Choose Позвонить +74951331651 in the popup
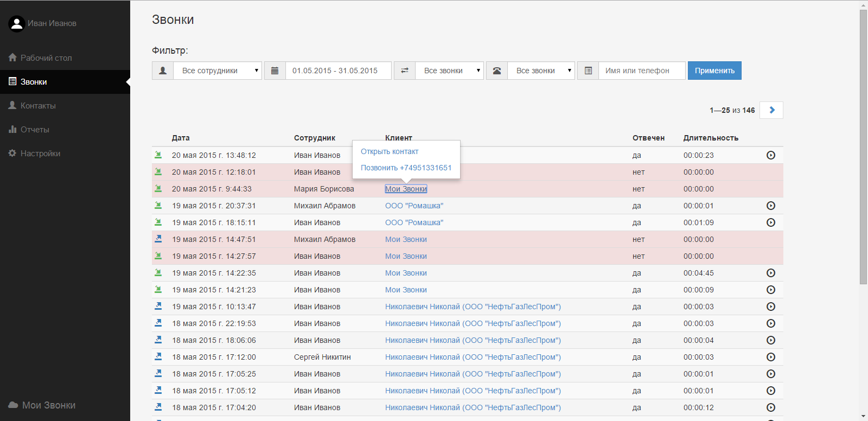Screen dimensions: 868x421 coord(406,168)
